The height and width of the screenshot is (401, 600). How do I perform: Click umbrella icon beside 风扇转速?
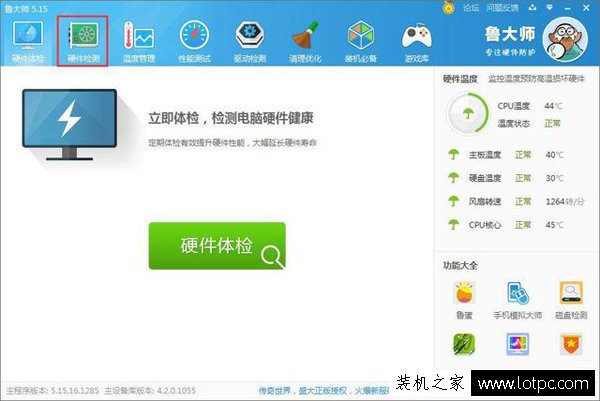click(453, 201)
